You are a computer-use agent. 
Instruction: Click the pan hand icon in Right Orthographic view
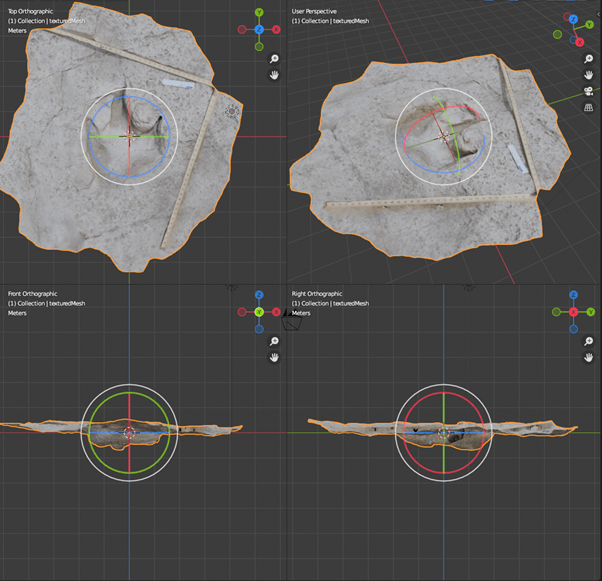coord(590,357)
